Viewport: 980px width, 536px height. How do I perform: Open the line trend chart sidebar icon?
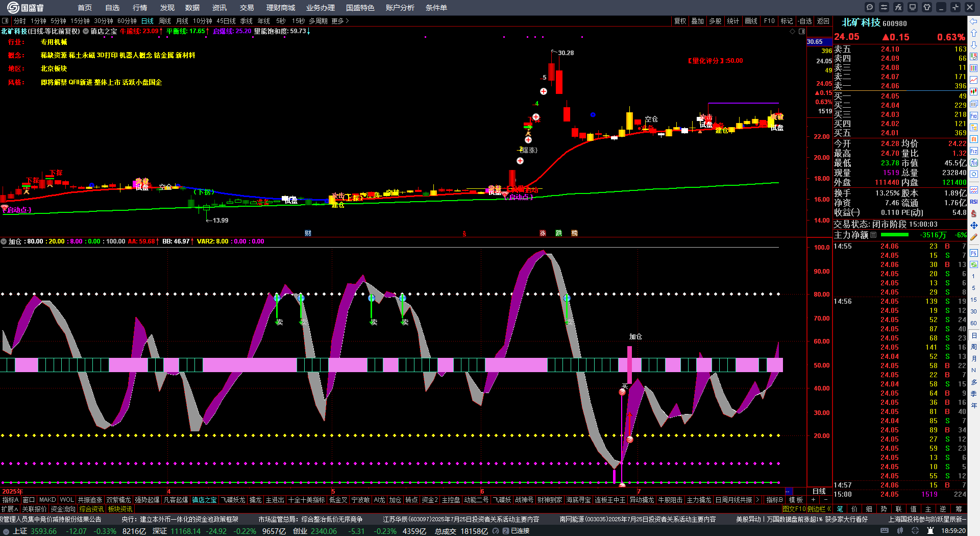(x=974, y=80)
